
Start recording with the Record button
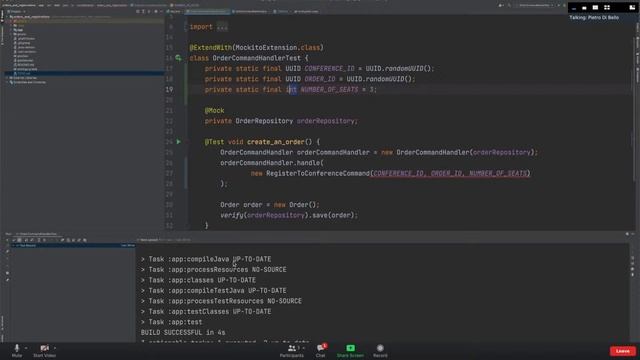[x=380, y=351]
